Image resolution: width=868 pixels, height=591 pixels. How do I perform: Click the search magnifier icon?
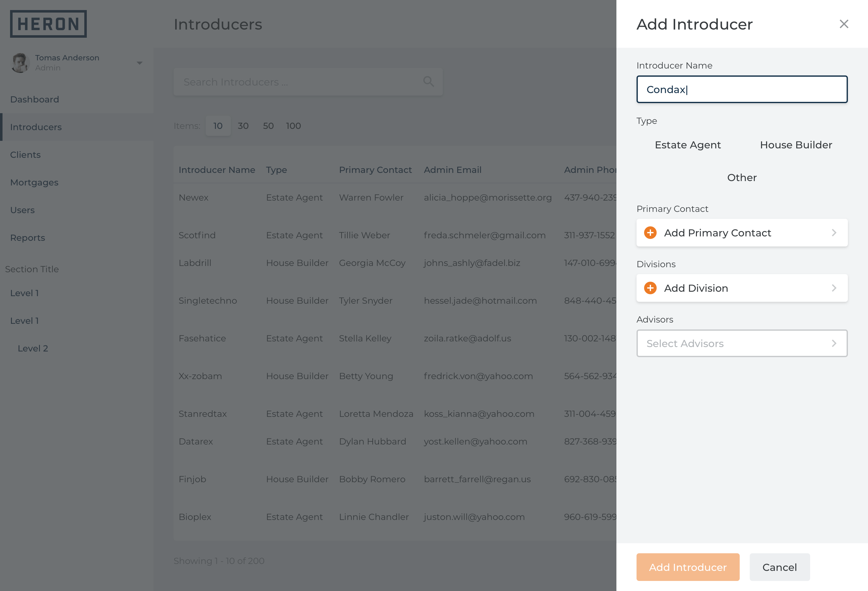[x=428, y=81]
